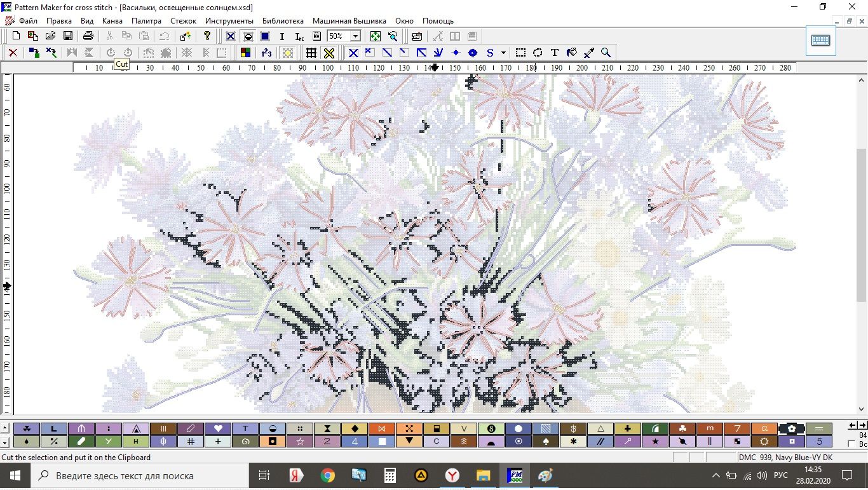Select the elliptical selection tool
Screen dimensions: 868x490
point(538,53)
